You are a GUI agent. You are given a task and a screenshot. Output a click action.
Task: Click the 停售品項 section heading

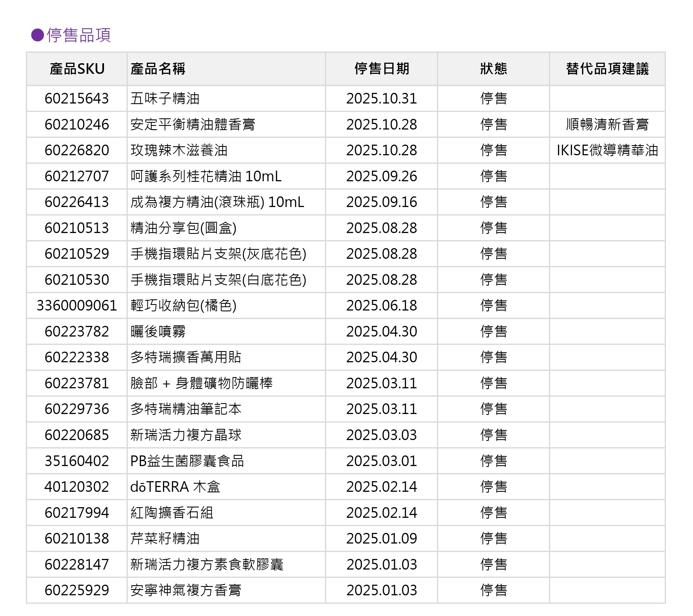(x=79, y=35)
